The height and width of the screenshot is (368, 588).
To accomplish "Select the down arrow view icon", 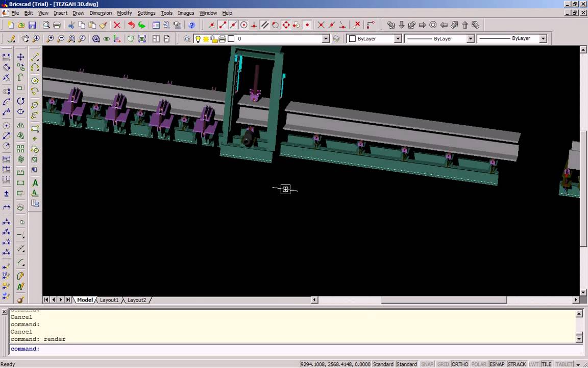I will point(401,25).
